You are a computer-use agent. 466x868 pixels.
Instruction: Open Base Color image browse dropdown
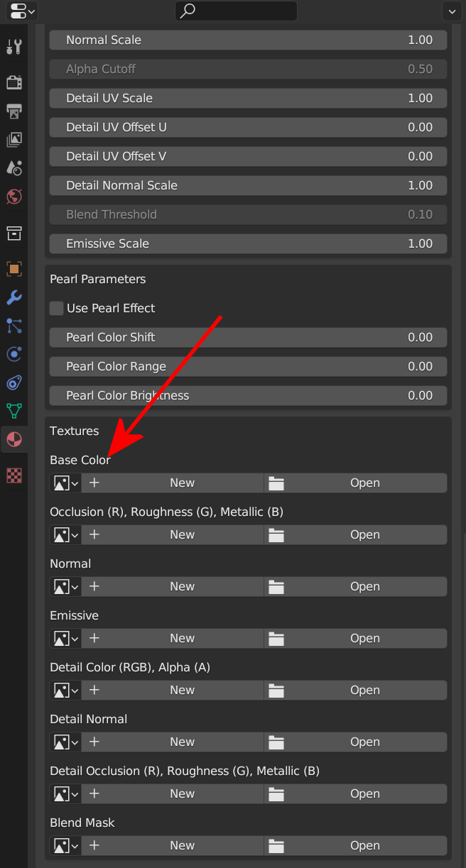click(65, 483)
